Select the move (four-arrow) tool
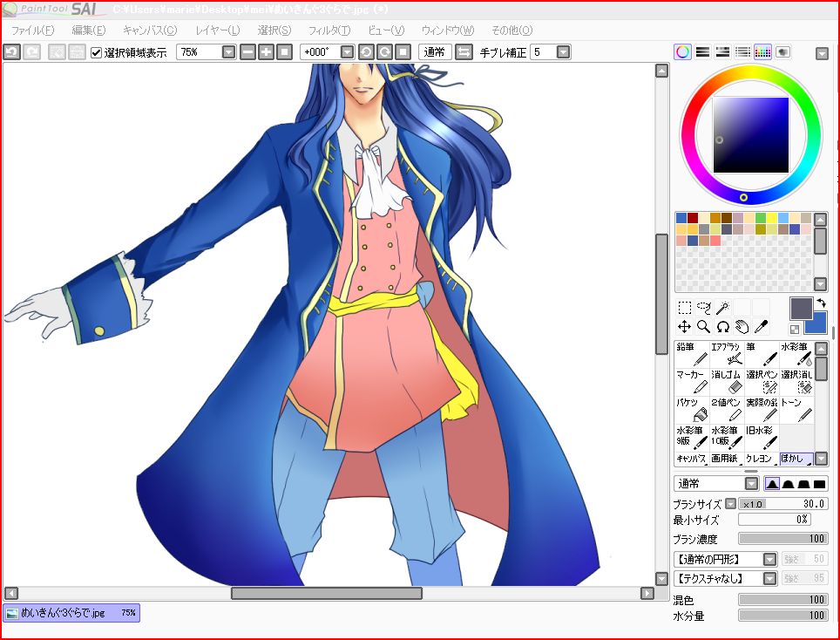Image resolution: width=840 pixels, height=640 pixels. coord(684,326)
